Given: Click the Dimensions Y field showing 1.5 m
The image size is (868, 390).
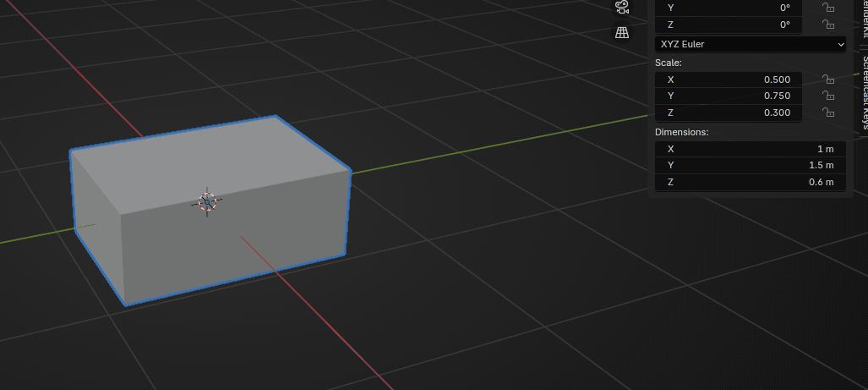Looking at the screenshot, I should click(x=750, y=166).
